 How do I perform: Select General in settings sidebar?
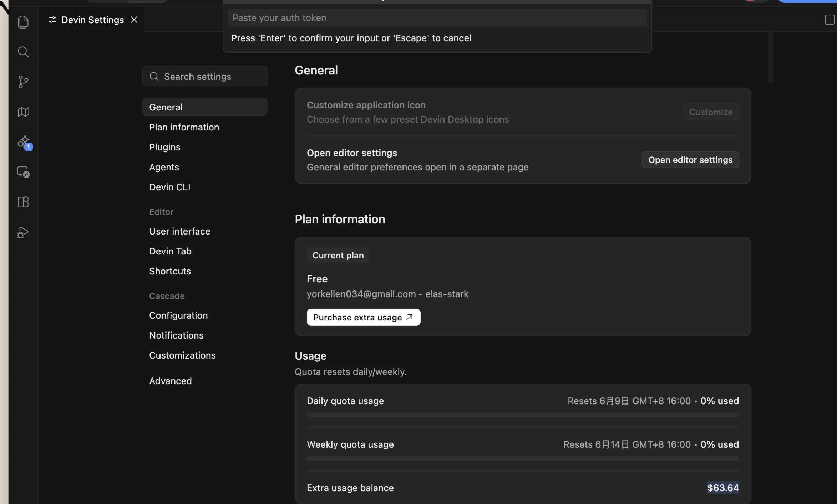pyautogui.click(x=204, y=107)
